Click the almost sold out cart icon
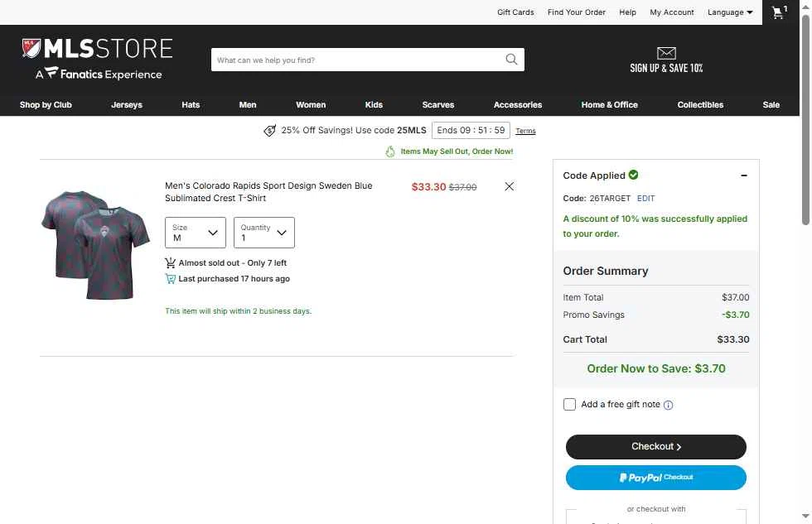812x524 pixels. pos(170,262)
